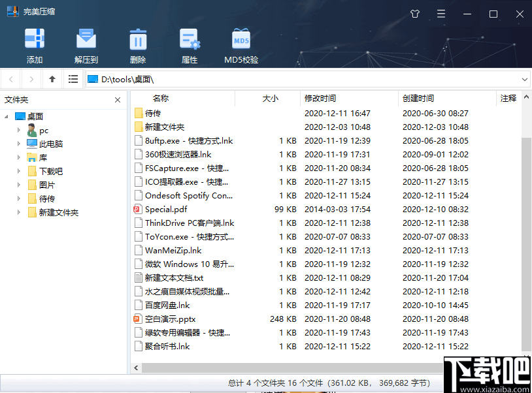Click the 空白演示.pptx file icon
The image size is (532, 393).
[x=137, y=319]
